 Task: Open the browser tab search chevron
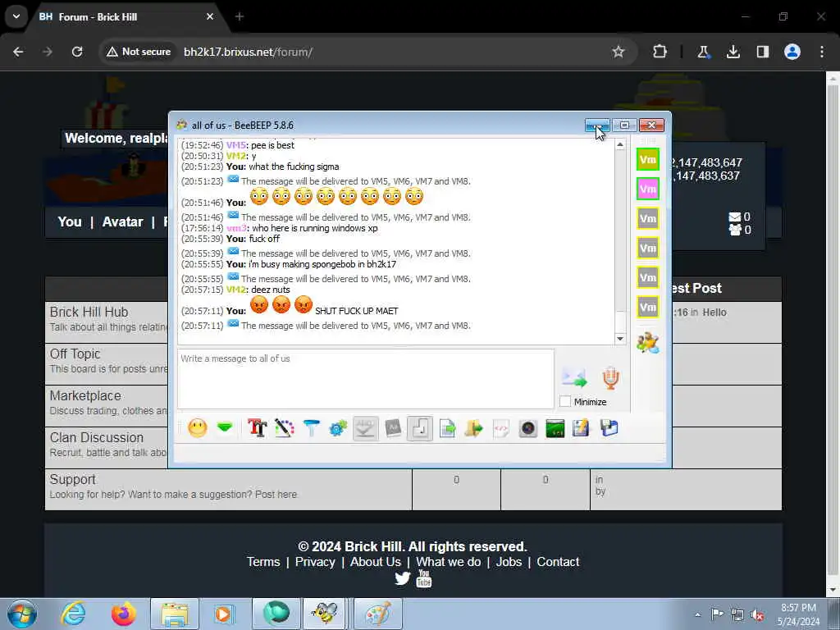coord(16,16)
